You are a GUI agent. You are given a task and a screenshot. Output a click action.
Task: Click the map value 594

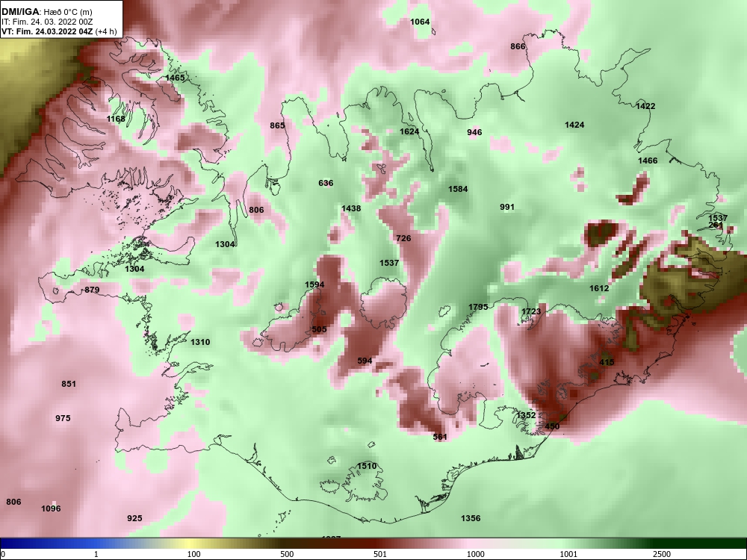click(x=365, y=361)
